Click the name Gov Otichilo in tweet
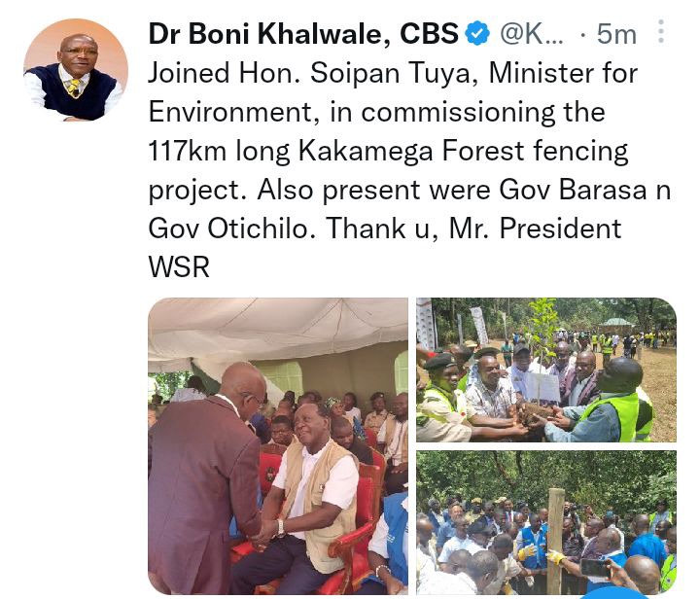This screenshot has width=700, height=599. 231,229
